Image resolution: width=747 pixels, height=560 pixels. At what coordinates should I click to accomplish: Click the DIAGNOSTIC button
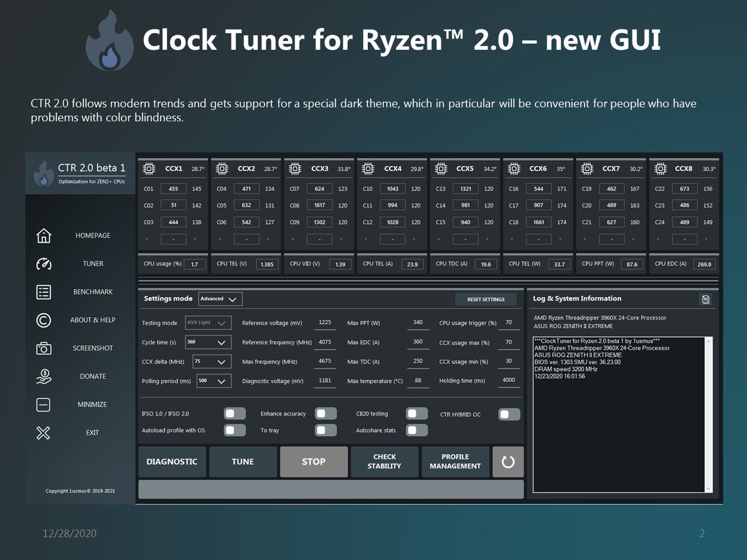click(x=172, y=462)
